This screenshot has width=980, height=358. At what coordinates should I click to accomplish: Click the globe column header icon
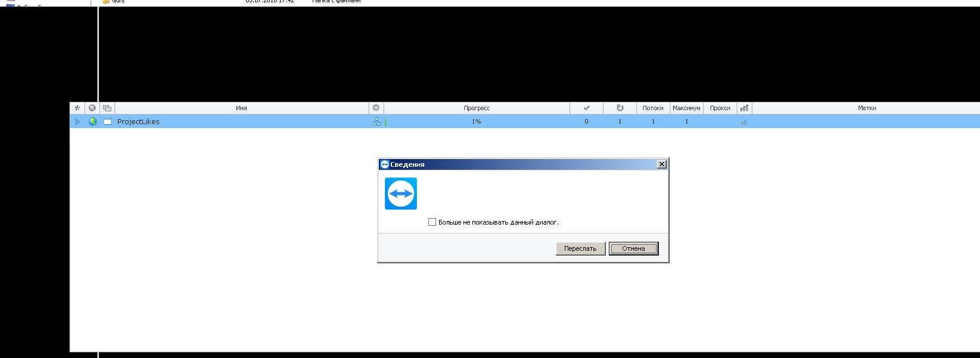coord(92,108)
